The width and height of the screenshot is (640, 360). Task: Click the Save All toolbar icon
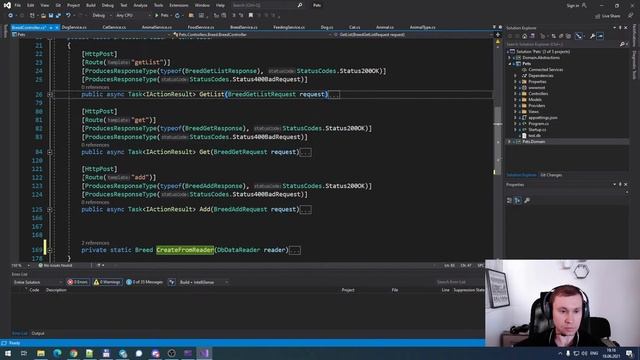tap(58, 16)
